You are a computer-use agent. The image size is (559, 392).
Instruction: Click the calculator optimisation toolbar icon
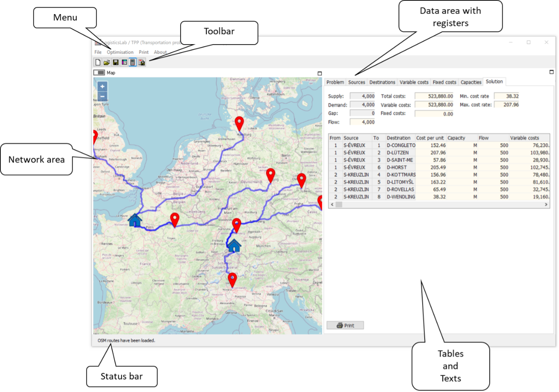133,62
